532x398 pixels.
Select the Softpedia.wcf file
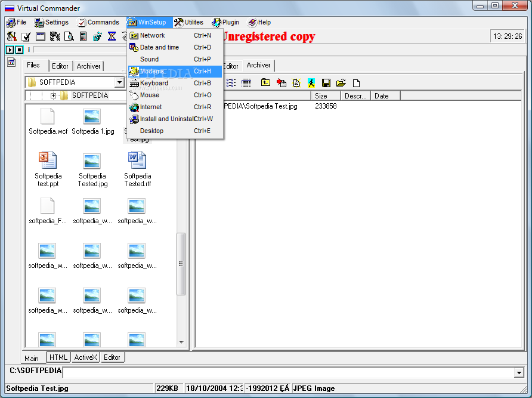click(48, 121)
